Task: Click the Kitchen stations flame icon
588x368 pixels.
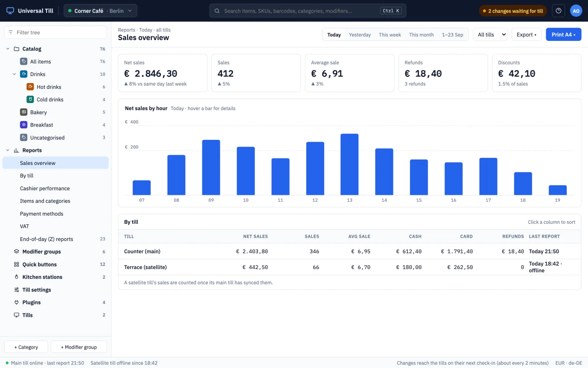Action: tap(17, 277)
